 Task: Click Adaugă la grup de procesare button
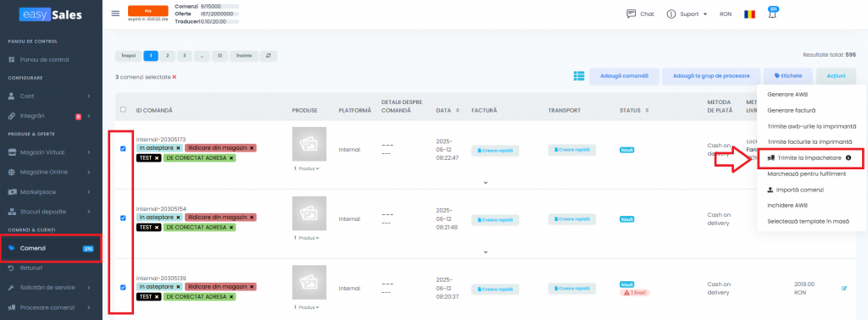711,75
